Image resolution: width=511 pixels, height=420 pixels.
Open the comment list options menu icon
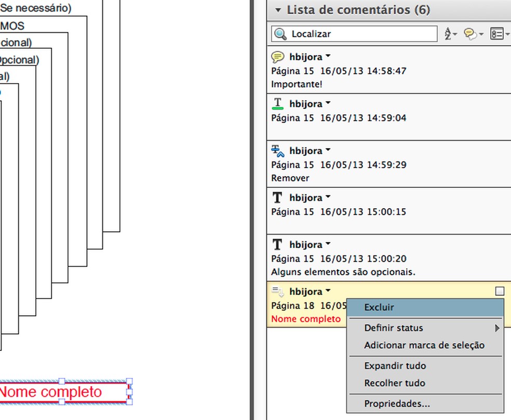click(x=500, y=34)
